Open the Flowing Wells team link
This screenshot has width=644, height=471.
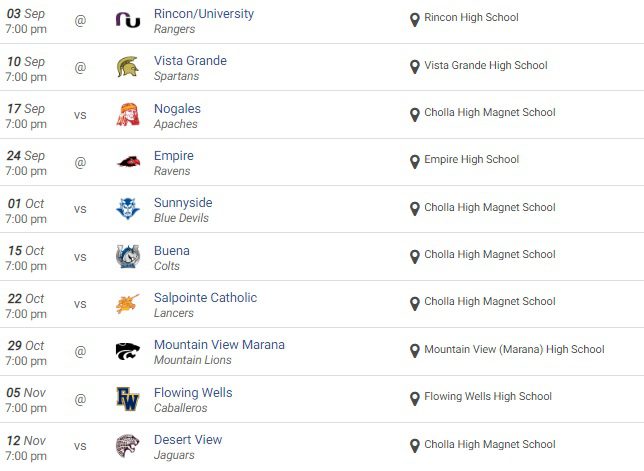(193, 393)
